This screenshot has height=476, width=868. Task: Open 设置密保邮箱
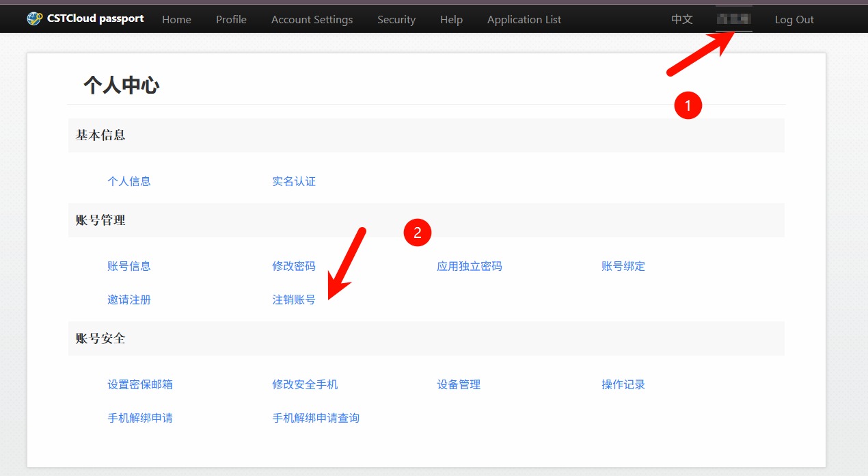pos(140,384)
